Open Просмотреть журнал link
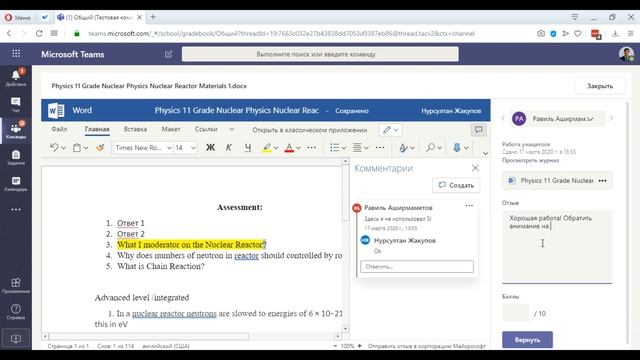 click(530, 160)
